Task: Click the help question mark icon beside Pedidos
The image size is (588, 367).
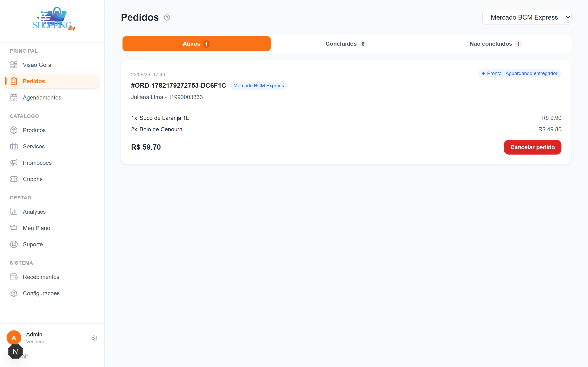Action: coord(167,18)
